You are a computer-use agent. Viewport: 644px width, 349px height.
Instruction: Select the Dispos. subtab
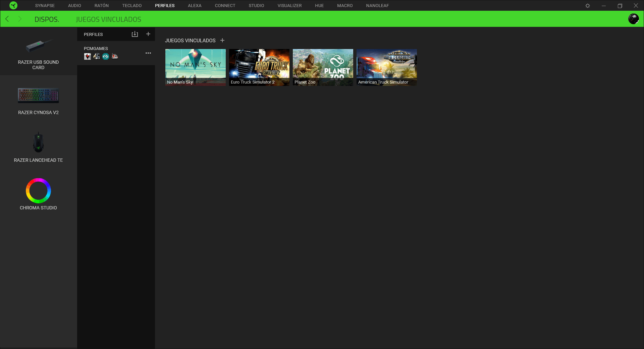(47, 19)
